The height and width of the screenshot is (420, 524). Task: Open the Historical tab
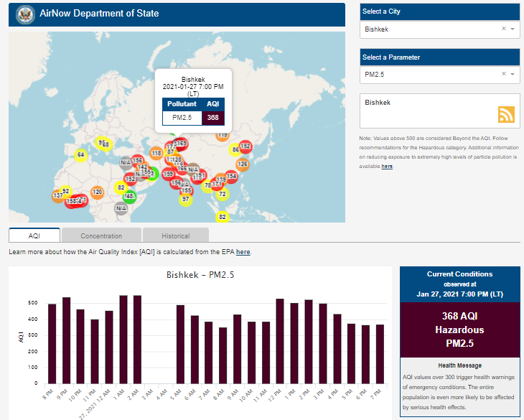point(175,235)
